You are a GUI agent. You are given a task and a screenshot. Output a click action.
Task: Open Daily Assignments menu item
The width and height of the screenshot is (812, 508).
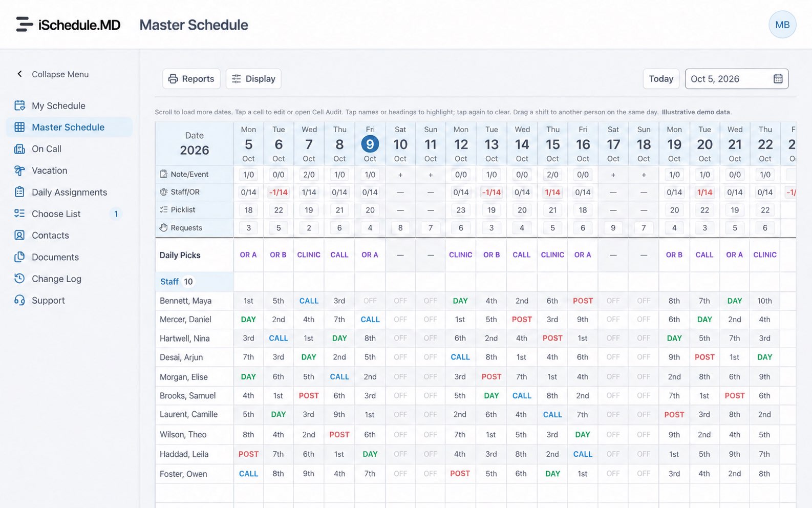point(69,192)
